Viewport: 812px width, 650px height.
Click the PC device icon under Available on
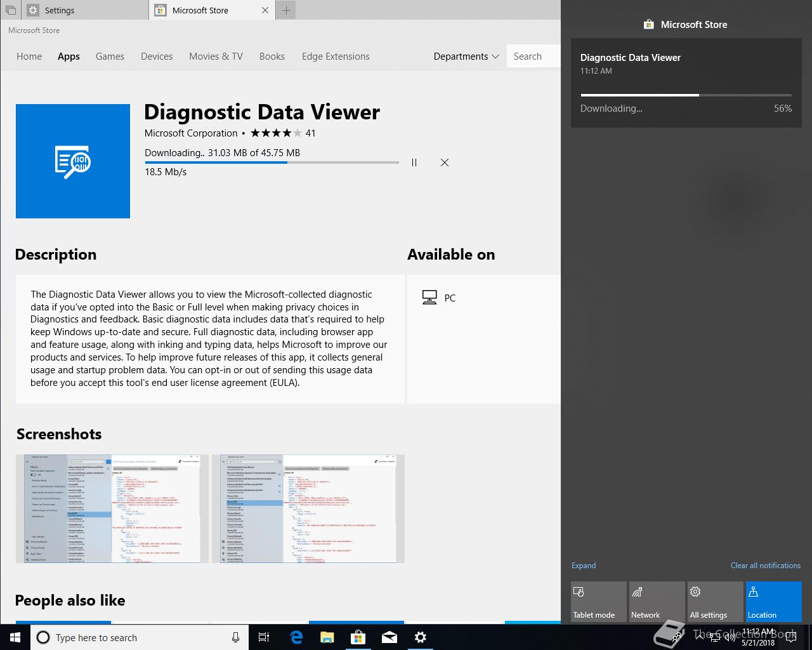click(429, 298)
